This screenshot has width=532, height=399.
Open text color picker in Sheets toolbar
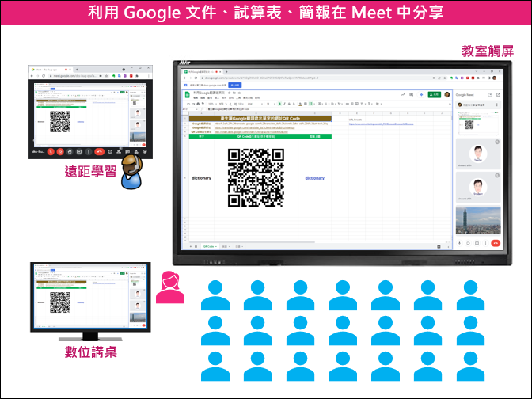tap(294, 104)
